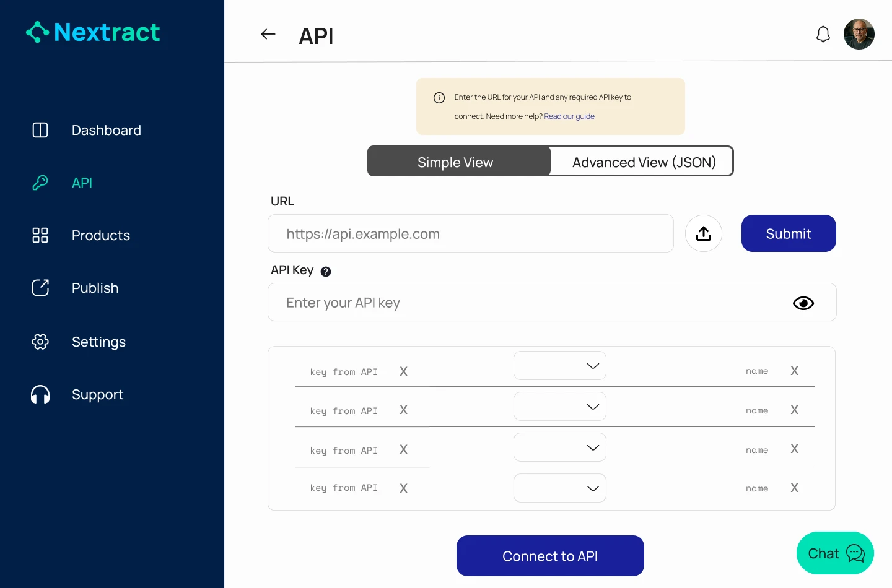
Task: Click the Connect to API button
Action: pos(550,556)
